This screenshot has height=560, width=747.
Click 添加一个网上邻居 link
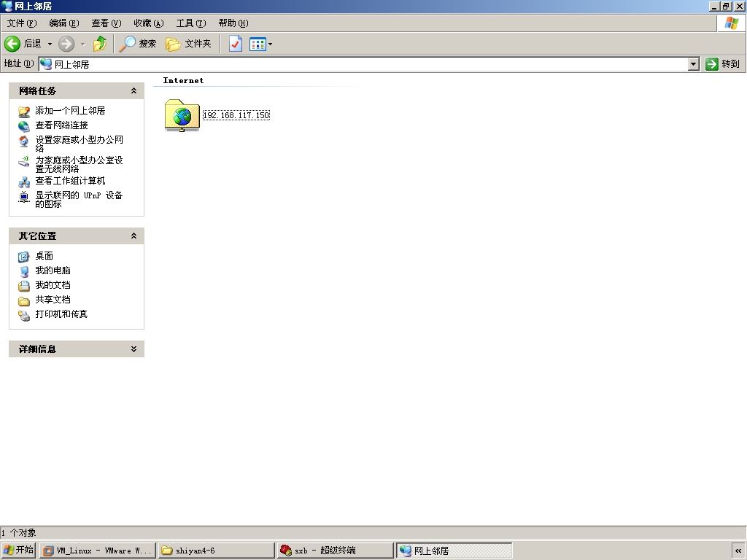(70, 111)
